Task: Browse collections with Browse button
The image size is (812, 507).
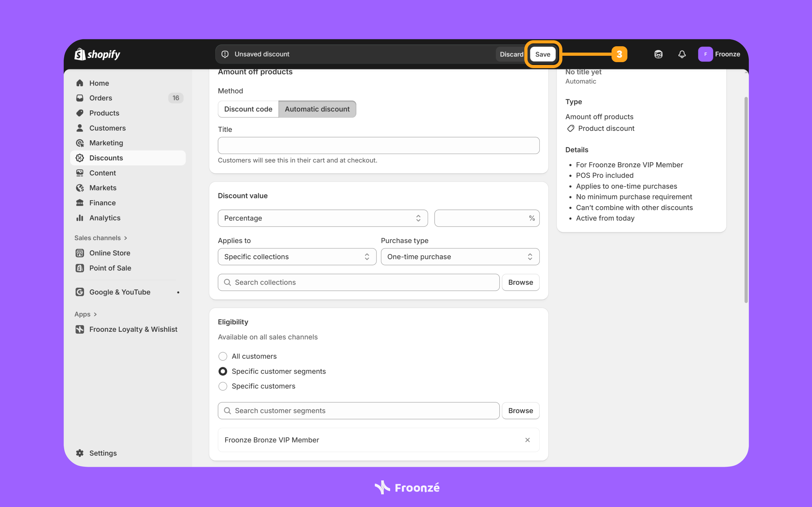Action: pyautogui.click(x=520, y=282)
